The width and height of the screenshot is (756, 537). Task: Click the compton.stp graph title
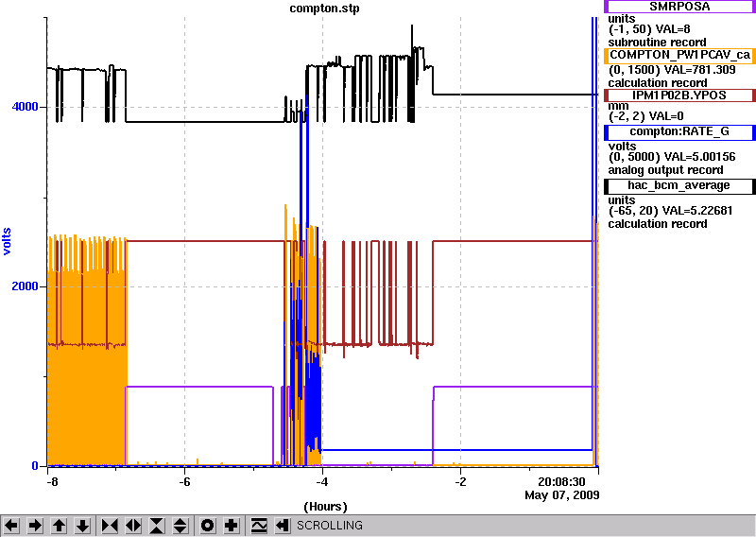(324, 9)
